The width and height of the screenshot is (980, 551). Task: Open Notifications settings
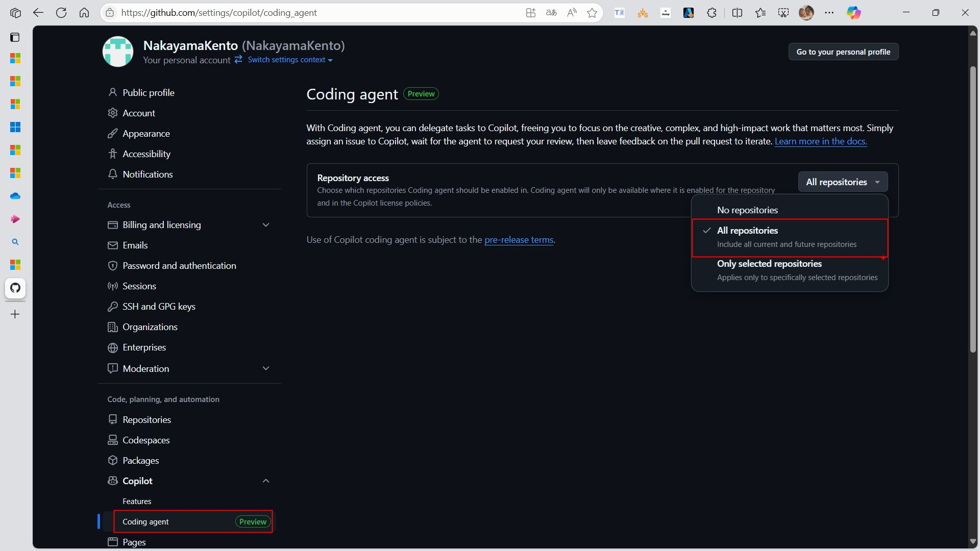pyautogui.click(x=148, y=174)
